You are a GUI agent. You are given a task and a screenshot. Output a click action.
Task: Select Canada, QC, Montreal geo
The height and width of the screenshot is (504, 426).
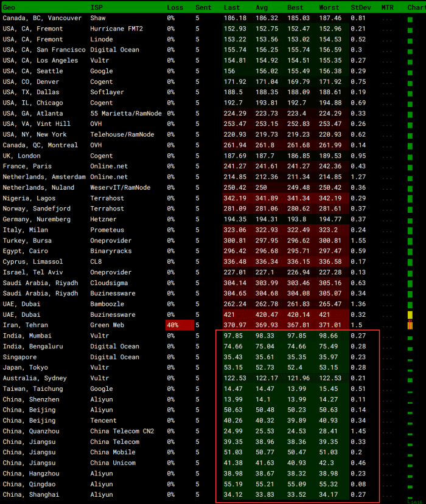[x=40, y=145]
